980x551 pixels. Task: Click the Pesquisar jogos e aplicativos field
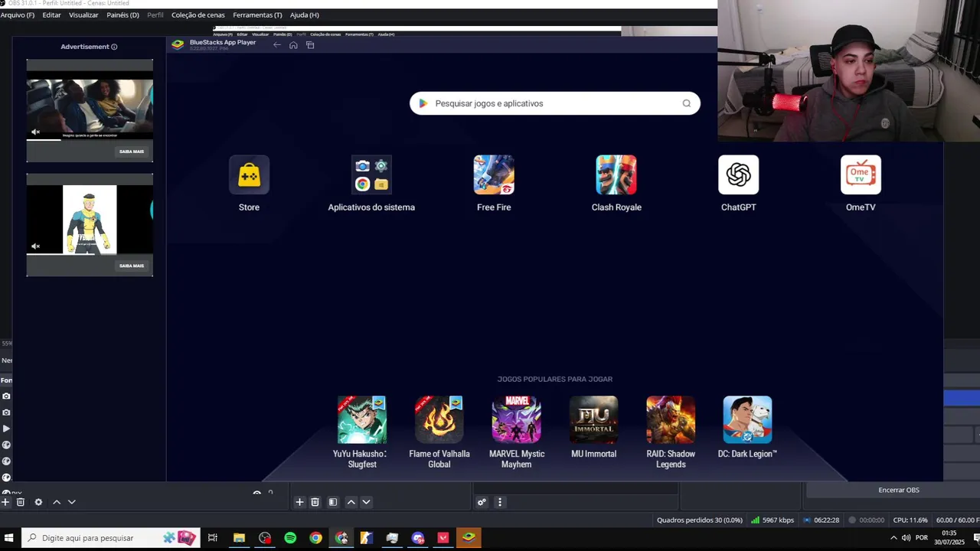coord(555,103)
